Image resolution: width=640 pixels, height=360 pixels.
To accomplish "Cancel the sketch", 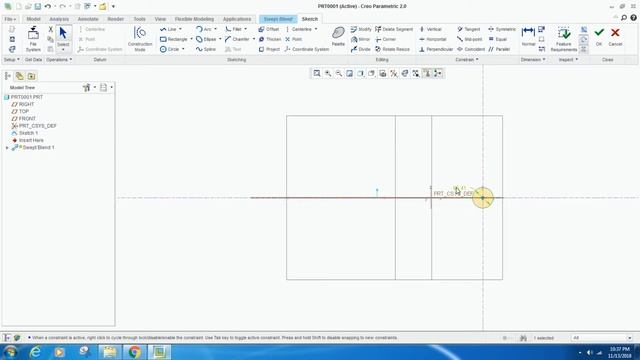I will click(615, 37).
